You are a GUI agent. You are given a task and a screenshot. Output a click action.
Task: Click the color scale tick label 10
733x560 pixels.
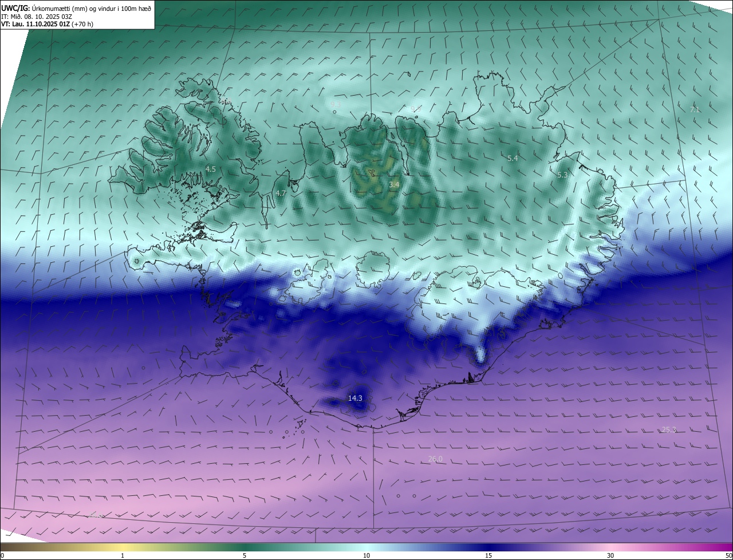(x=366, y=555)
